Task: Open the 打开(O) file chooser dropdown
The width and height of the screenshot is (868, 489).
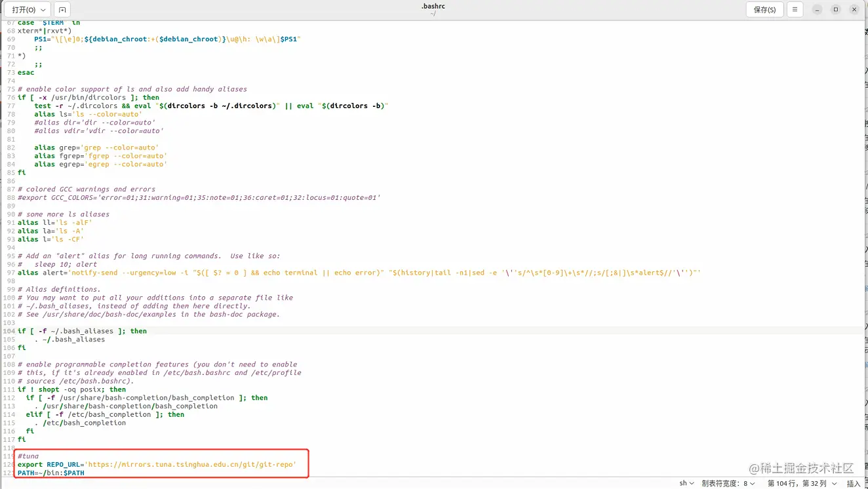Action: pyautogui.click(x=28, y=10)
